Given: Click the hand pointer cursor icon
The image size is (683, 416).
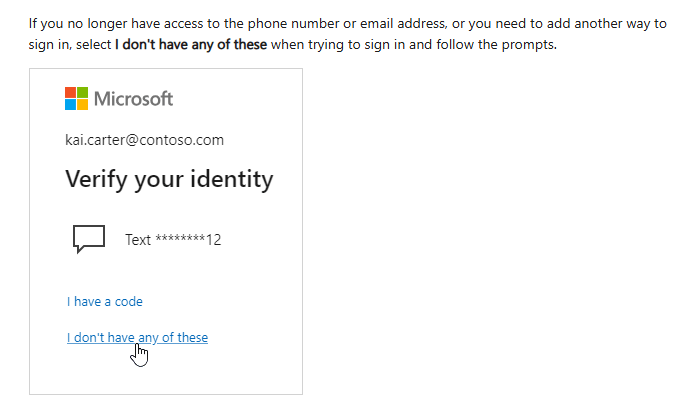Looking at the screenshot, I should coord(140,354).
